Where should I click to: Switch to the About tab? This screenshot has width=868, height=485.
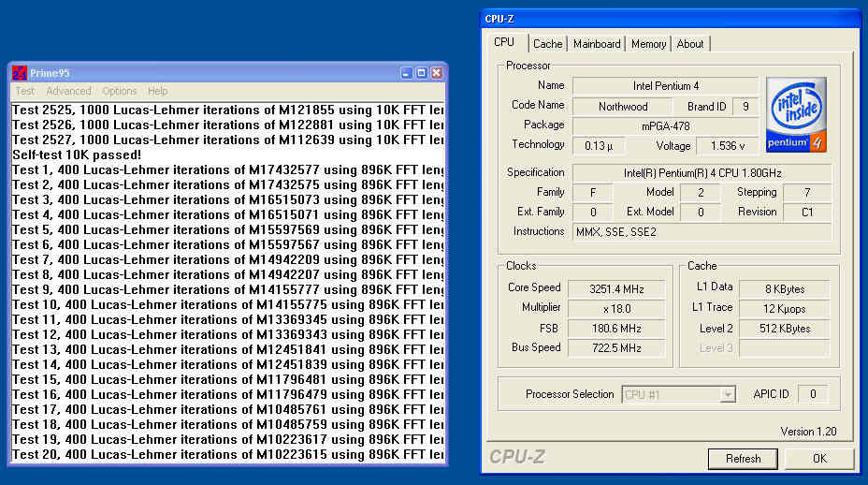pos(689,44)
